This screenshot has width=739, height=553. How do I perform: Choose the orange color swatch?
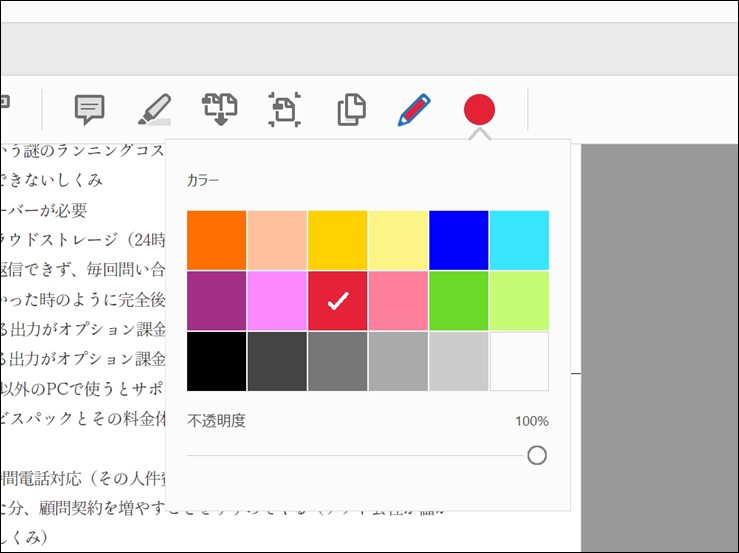[216, 240]
